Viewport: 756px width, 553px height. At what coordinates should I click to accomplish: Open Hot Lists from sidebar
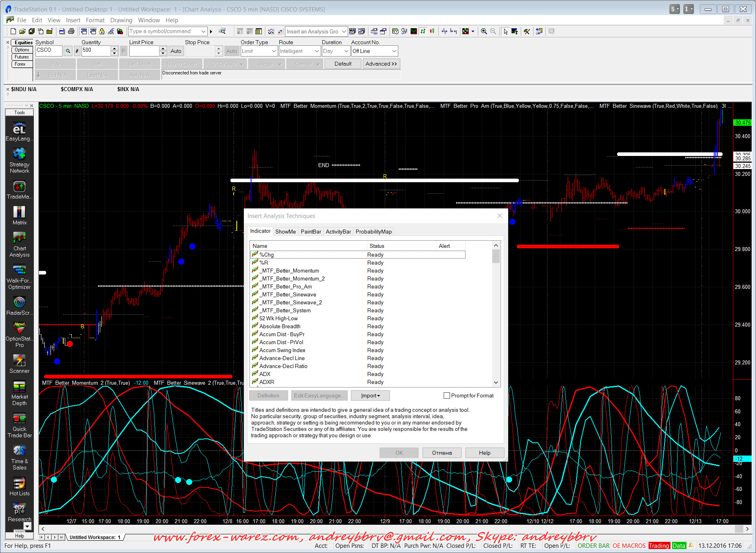(x=19, y=483)
